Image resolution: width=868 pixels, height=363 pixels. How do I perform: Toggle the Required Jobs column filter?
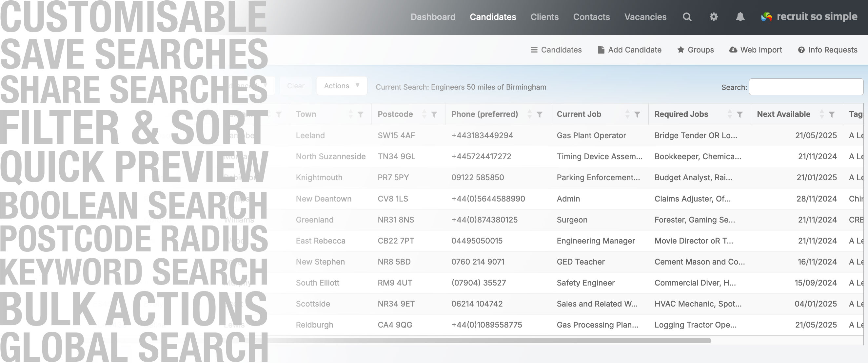pyautogui.click(x=741, y=114)
